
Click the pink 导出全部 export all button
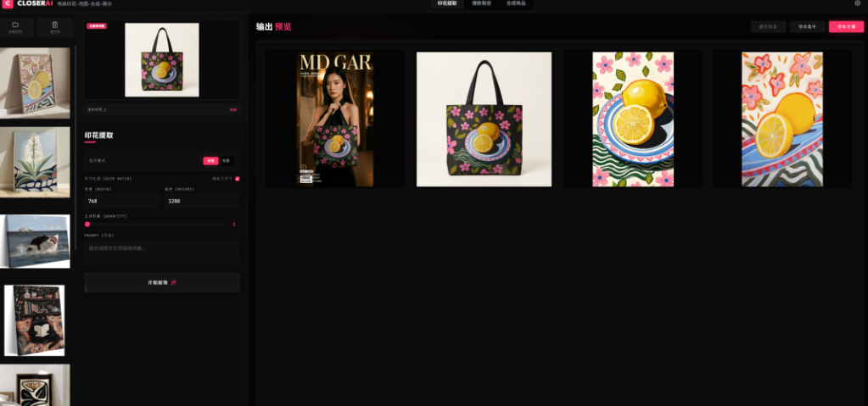pos(846,26)
